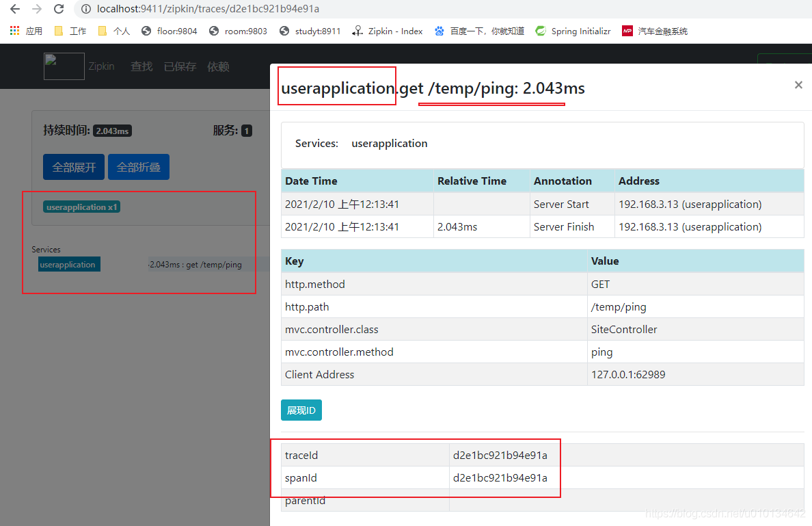Click the Server Finish annotation cell
Viewport: 812px width, 526px height.
[572, 226]
